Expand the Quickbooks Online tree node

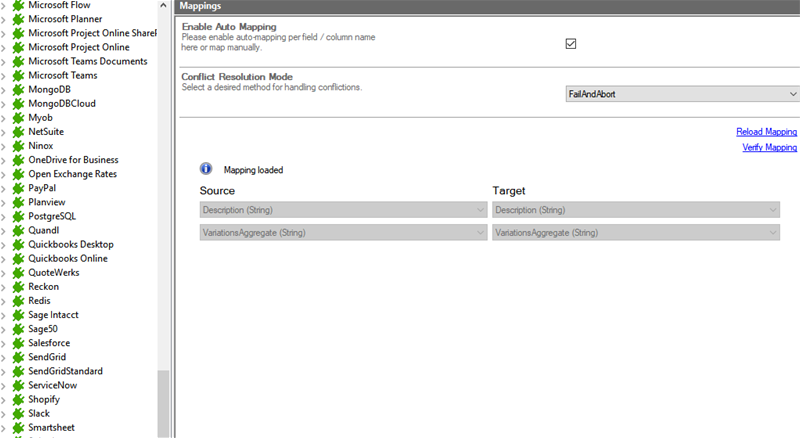point(4,258)
